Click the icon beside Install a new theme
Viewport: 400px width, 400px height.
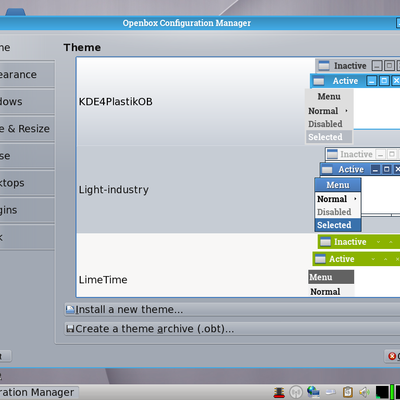pos(70,310)
